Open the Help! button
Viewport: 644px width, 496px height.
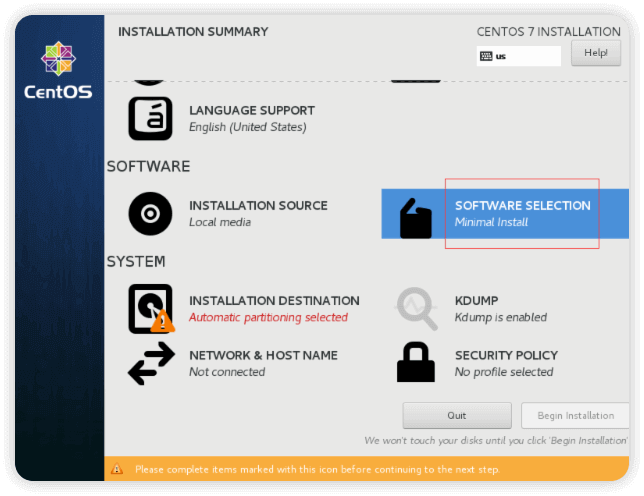[x=596, y=53]
